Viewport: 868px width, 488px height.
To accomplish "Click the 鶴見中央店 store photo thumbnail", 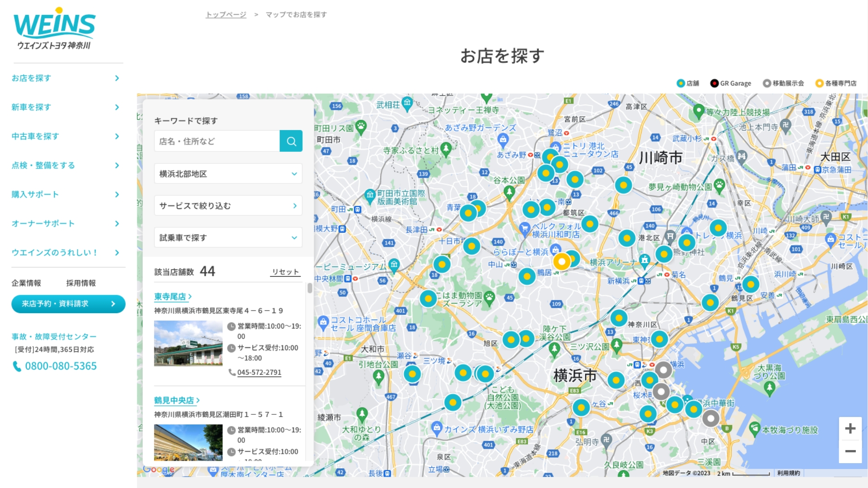I will [x=188, y=442].
